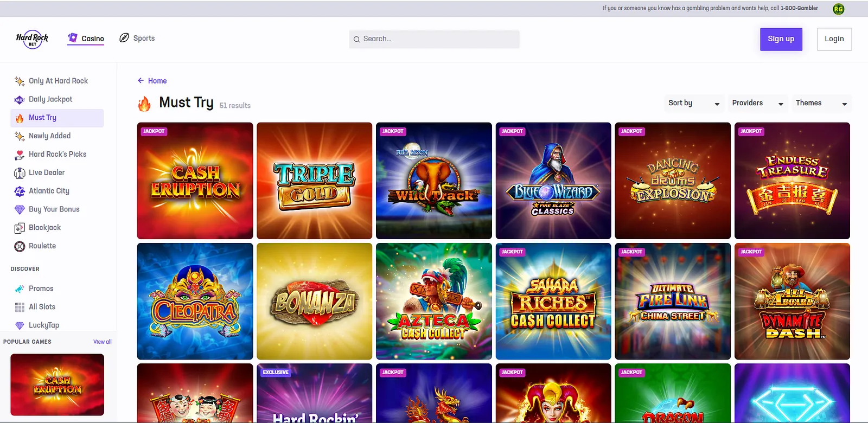Open the Providers filter dropdown

758,103
